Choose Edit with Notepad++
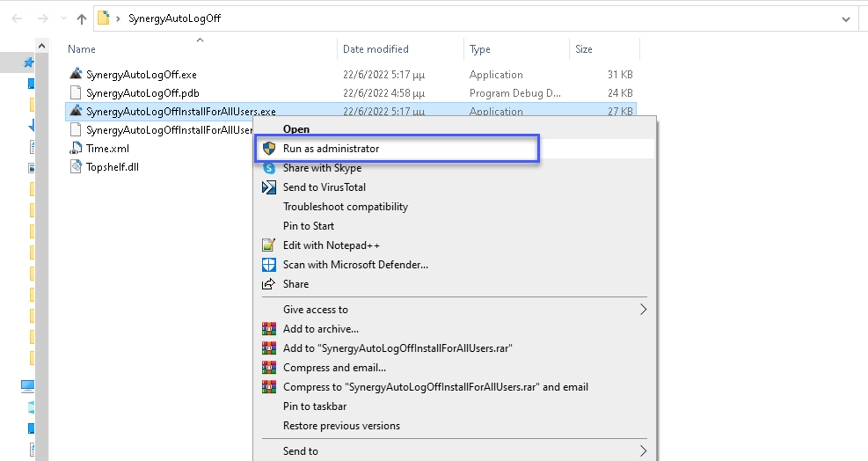 pos(331,245)
